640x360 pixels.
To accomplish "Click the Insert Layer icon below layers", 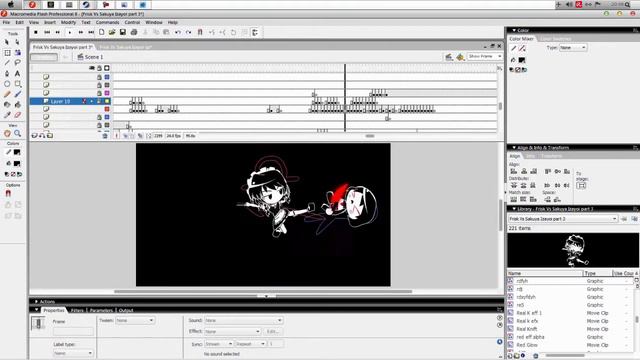I will [35, 136].
